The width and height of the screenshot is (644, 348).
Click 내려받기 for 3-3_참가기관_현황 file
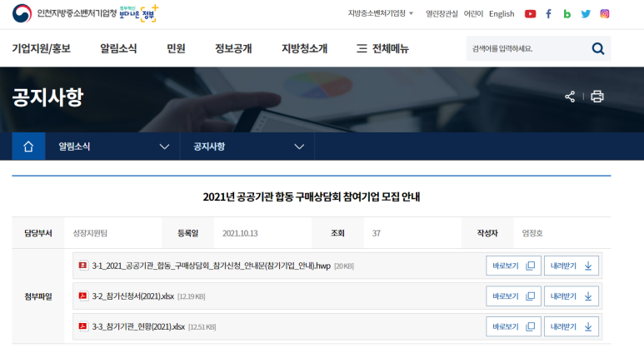click(x=572, y=326)
